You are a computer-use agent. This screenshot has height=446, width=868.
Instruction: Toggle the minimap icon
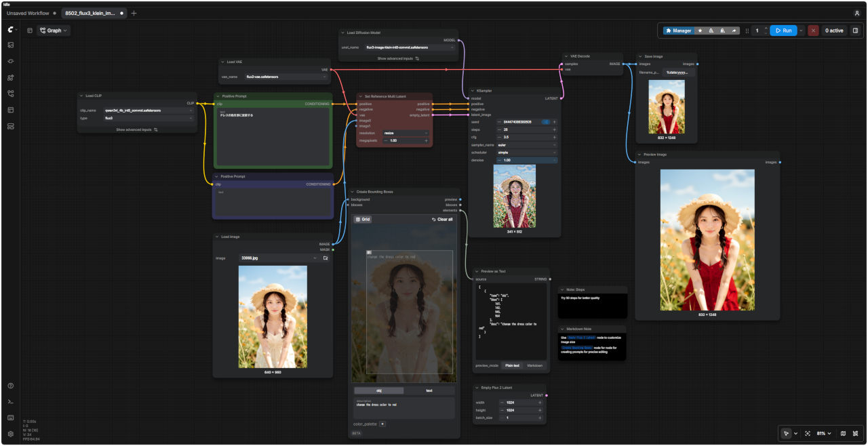pyautogui.click(x=843, y=434)
